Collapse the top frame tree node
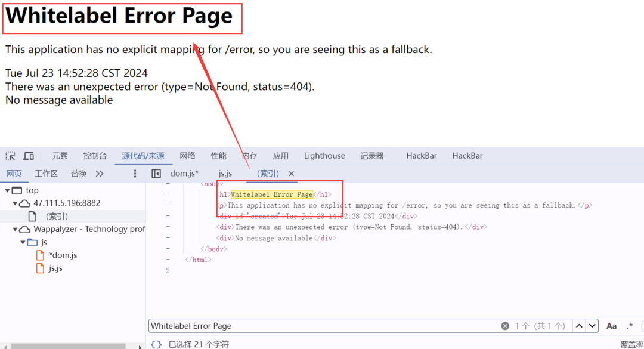Image resolution: width=644 pixels, height=349 pixels. [x=7, y=190]
